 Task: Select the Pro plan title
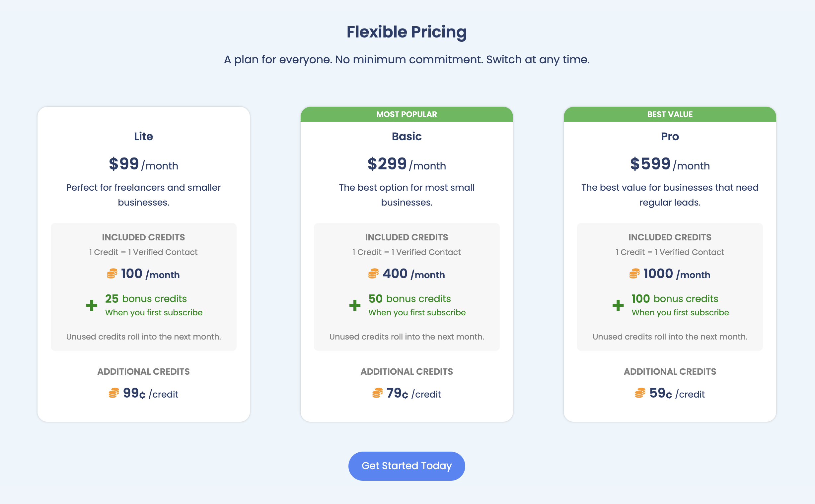click(x=670, y=136)
